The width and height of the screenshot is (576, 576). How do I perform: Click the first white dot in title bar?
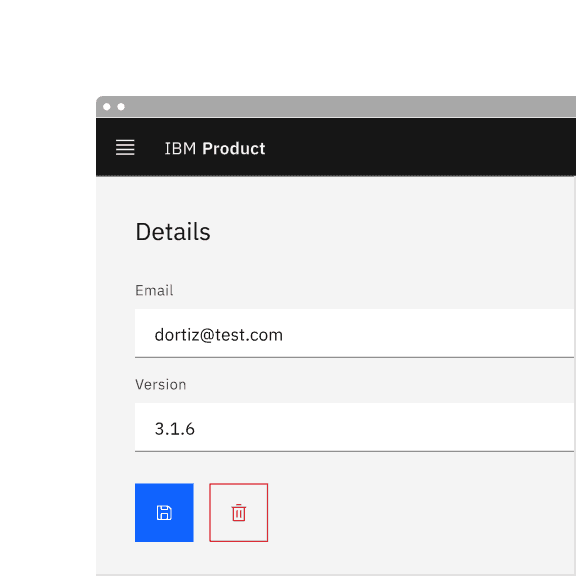tap(107, 107)
